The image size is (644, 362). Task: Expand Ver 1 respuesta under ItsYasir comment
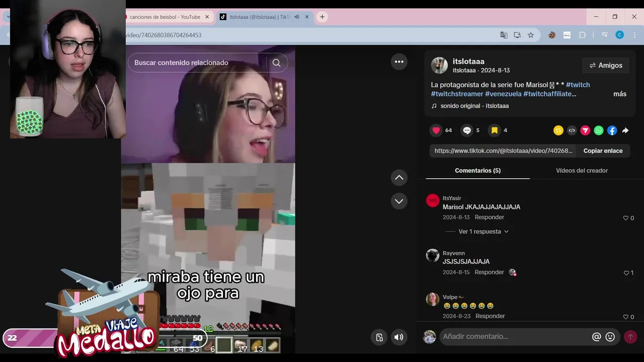pyautogui.click(x=484, y=232)
